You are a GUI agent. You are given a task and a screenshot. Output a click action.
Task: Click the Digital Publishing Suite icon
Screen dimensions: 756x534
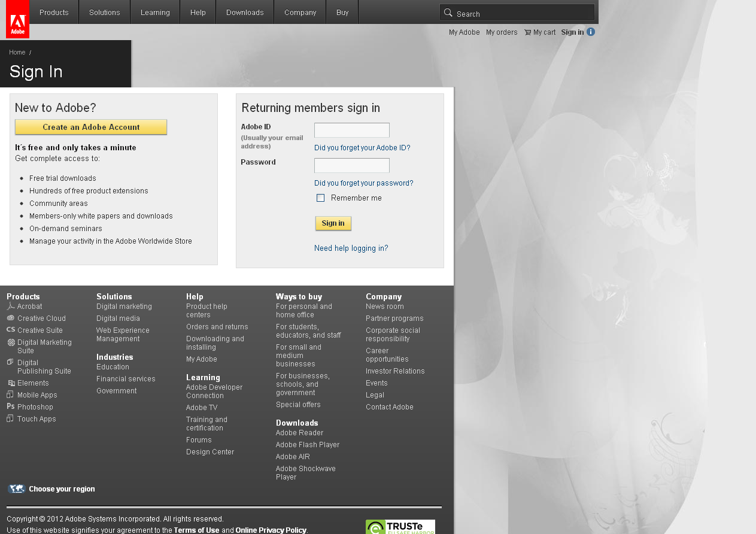pyautogui.click(x=10, y=362)
